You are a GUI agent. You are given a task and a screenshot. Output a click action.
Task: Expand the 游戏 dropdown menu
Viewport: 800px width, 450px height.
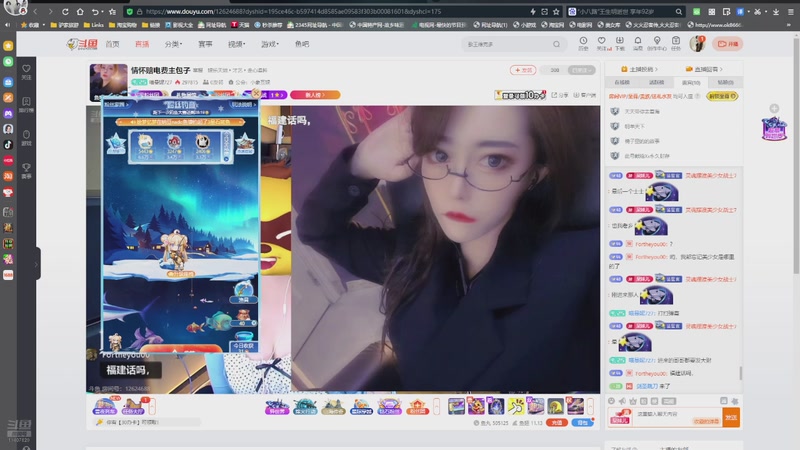[270, 44]
